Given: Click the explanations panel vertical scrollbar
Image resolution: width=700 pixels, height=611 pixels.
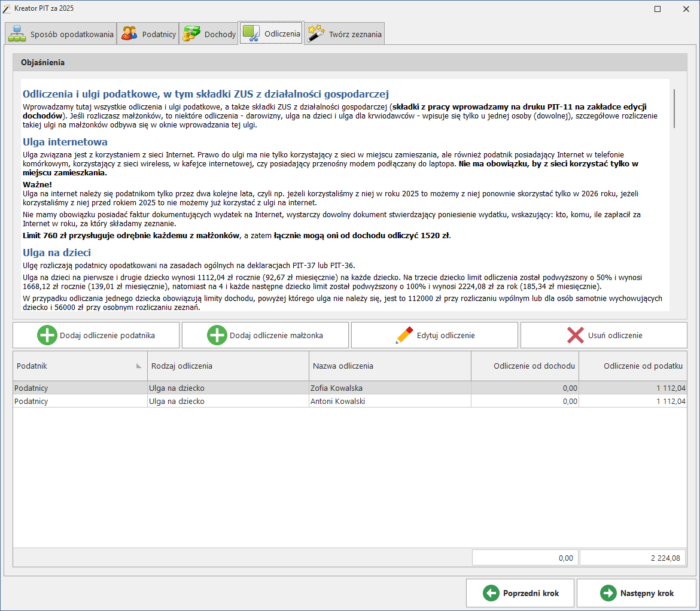Looking at the screenshot, I should pos(674,108).
